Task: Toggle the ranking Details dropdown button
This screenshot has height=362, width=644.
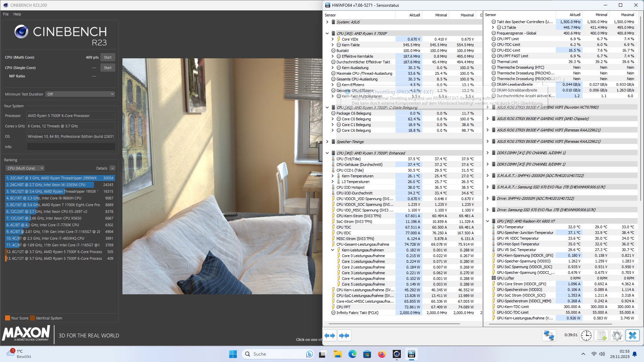Action: [x=112, y=168]
